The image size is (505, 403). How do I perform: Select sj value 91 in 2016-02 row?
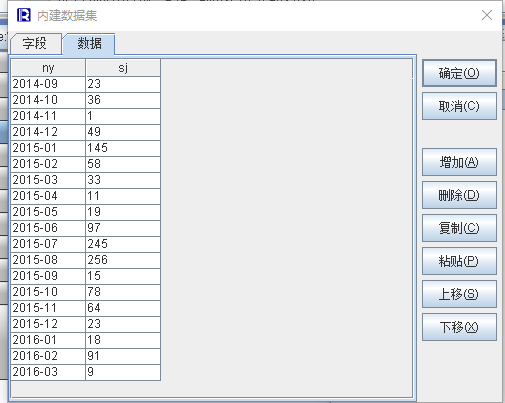coord(123,356)
